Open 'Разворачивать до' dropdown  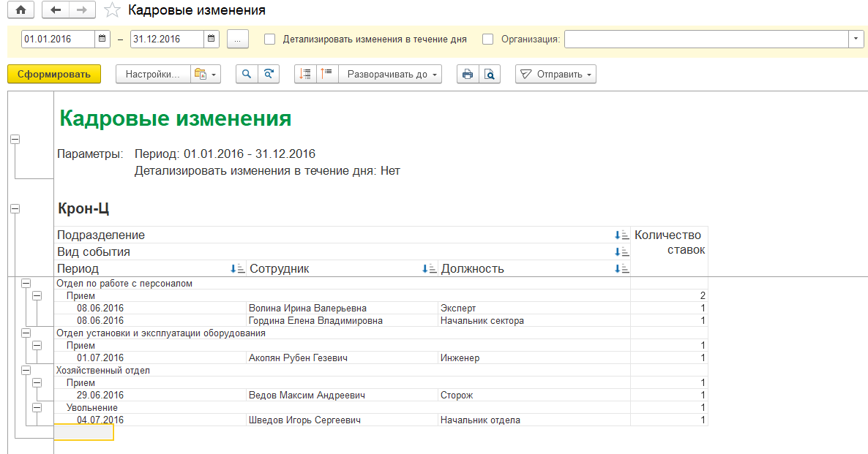(x=393, y=74)
